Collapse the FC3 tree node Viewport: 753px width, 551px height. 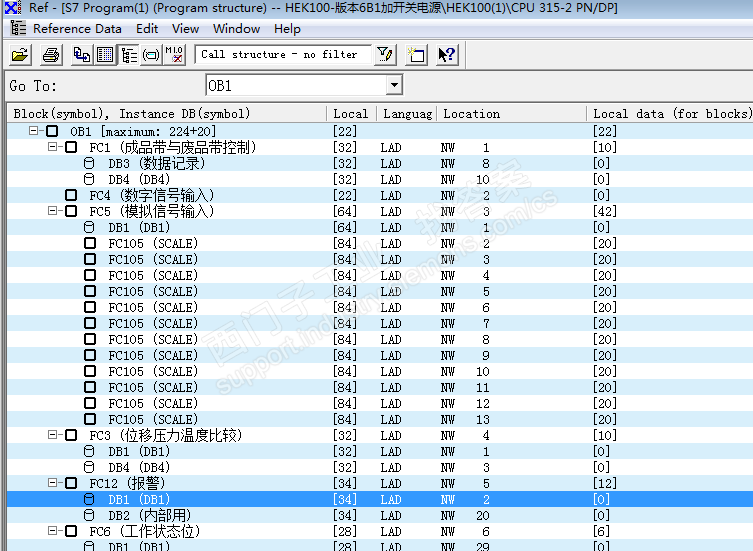52,435
